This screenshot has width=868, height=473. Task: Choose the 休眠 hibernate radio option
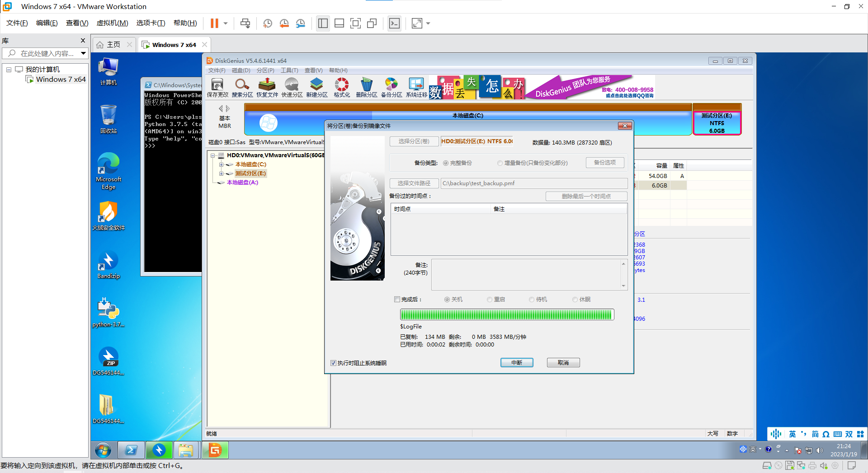click(575, 300)
